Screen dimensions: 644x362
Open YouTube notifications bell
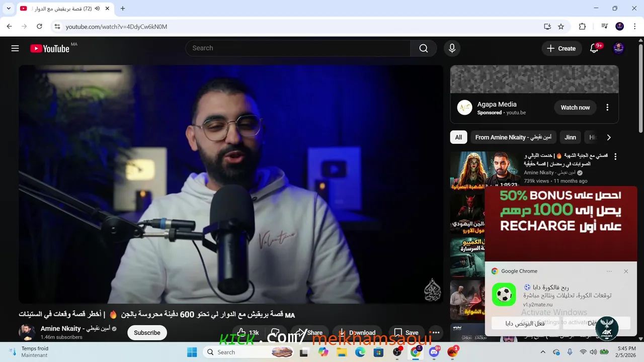pos(594,48)
